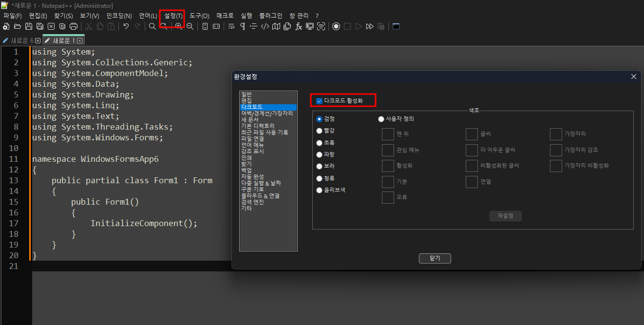Click line number 17 in the margin

click(x=13, y=223)
